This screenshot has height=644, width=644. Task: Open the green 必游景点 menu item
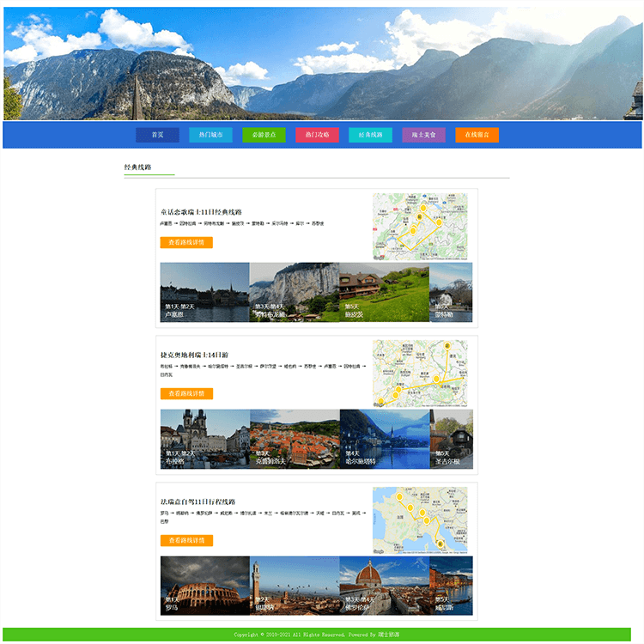[264, 135]
